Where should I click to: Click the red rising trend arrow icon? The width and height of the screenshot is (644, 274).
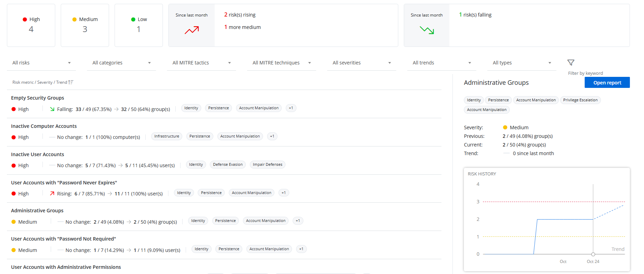pyautogui.click(x=192, y=30)
